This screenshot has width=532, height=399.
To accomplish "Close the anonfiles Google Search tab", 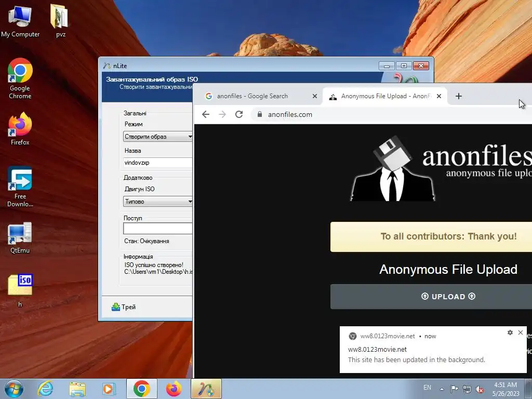I will coord(315,96).
